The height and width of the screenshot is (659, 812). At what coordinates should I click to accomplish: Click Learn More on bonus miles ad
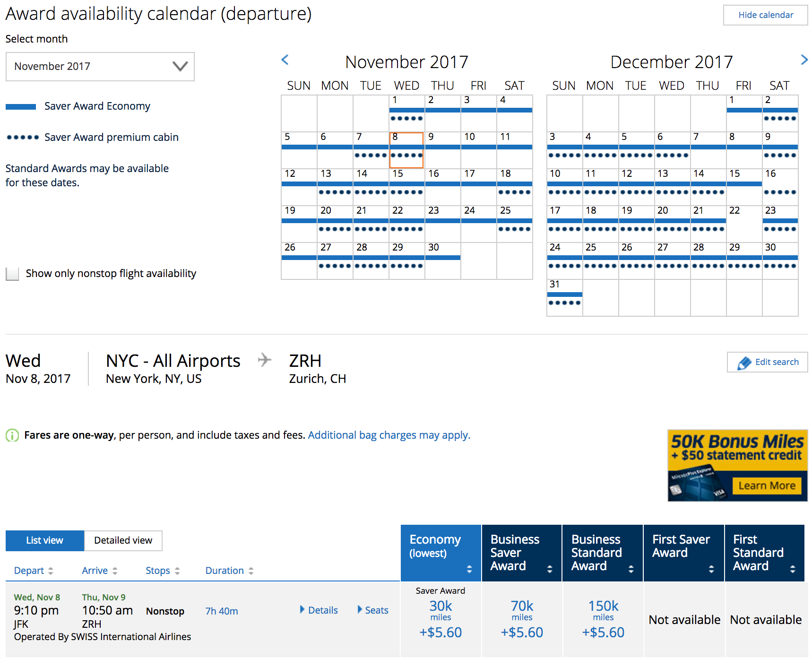tap(767, 486)
